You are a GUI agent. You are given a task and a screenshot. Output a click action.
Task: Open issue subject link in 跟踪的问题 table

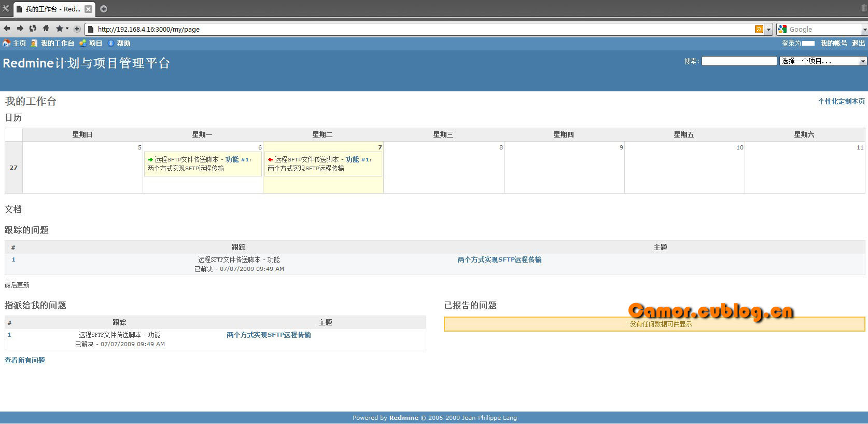tap(499, 260)
